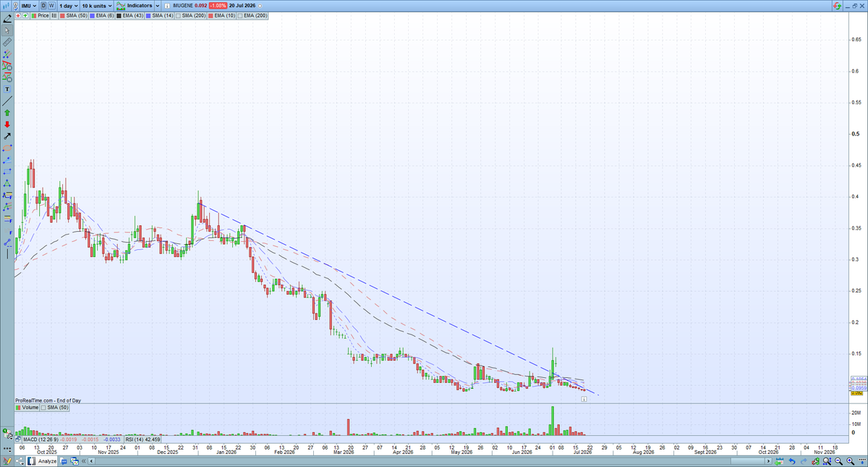
Task: Toggle the EMA (43) indicator
Action: 129,15
